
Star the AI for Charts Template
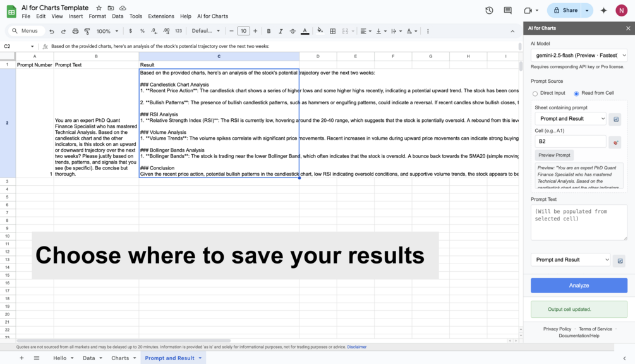pyautogui.click(x=99, y=8)
